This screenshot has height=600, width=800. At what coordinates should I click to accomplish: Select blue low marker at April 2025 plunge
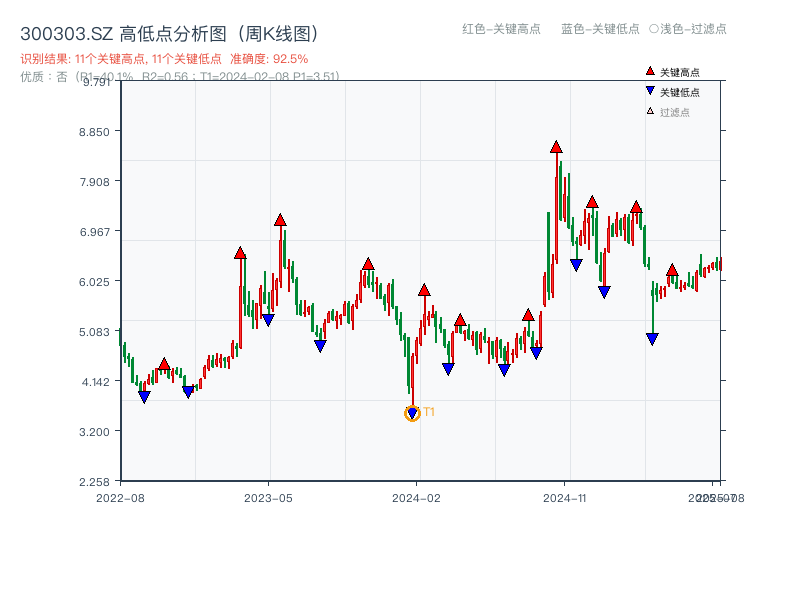652,339
